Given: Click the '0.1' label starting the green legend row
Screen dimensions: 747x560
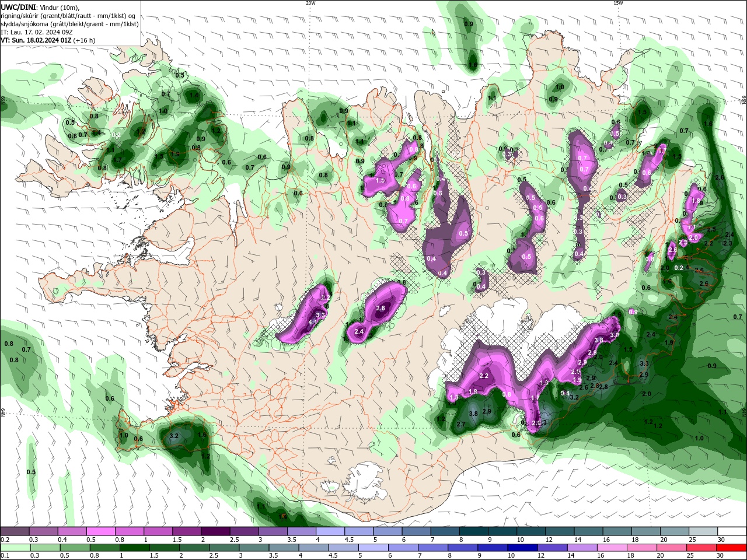Looking at the screenshot, I should click(x=5, y=556).
